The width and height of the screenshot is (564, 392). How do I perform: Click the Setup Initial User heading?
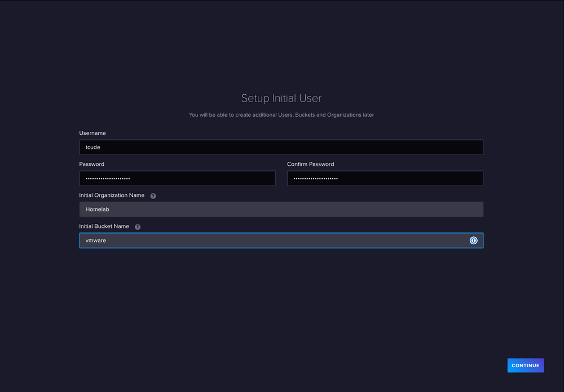281,98
